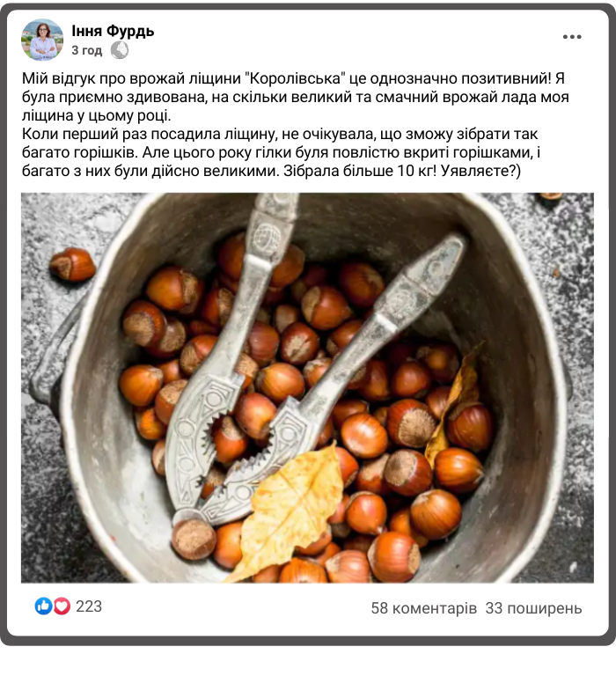Image resolution: width=616 pixels, height=676 pixels.
Task: Click the lone hazelnut outside the bucket
Action: click(x=72, y=264)
